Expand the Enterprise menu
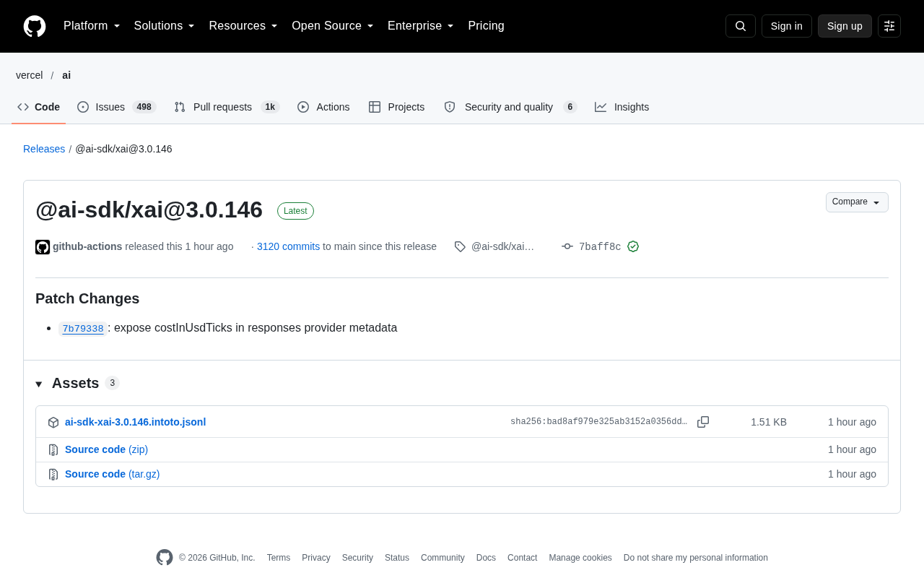 point(421,26)
